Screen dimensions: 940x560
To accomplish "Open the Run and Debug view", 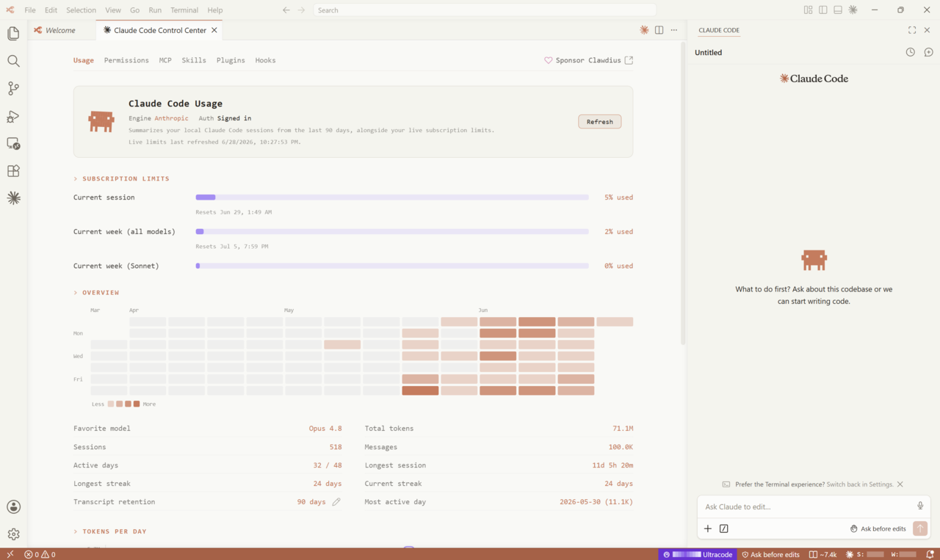I will [13, 116].
